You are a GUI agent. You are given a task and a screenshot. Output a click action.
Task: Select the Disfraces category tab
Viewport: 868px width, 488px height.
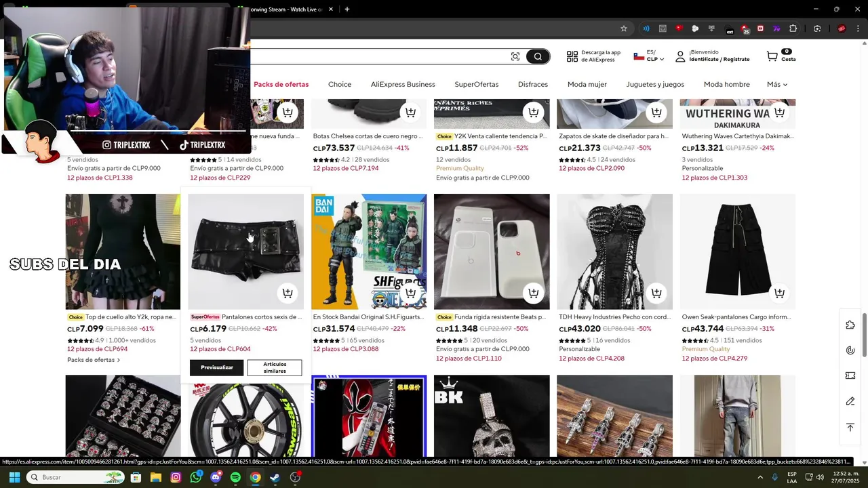(533, 84)
